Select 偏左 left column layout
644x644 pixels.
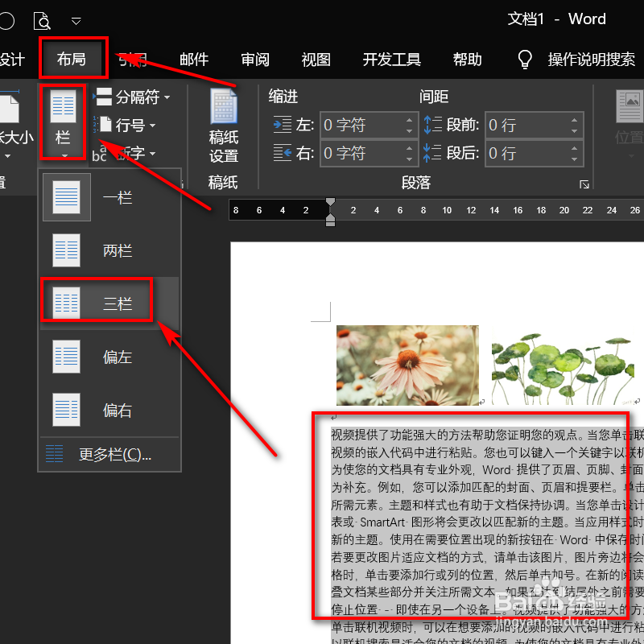pyautogui.click(x=109, y=357)
